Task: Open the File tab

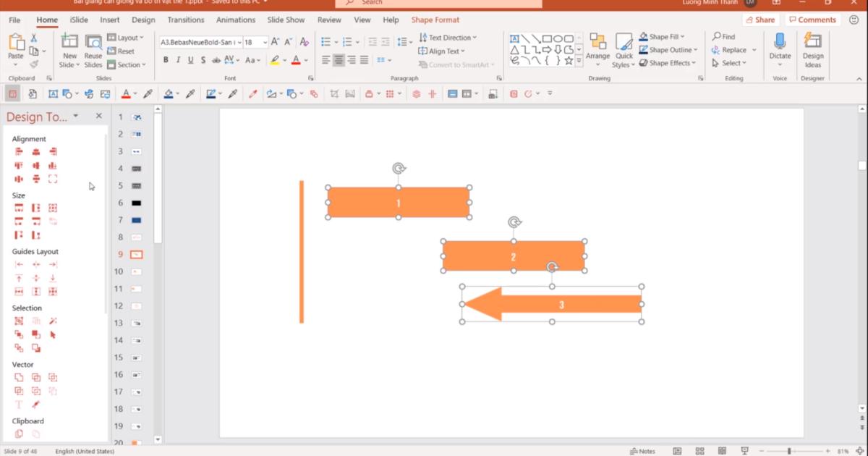Action: 14,20
